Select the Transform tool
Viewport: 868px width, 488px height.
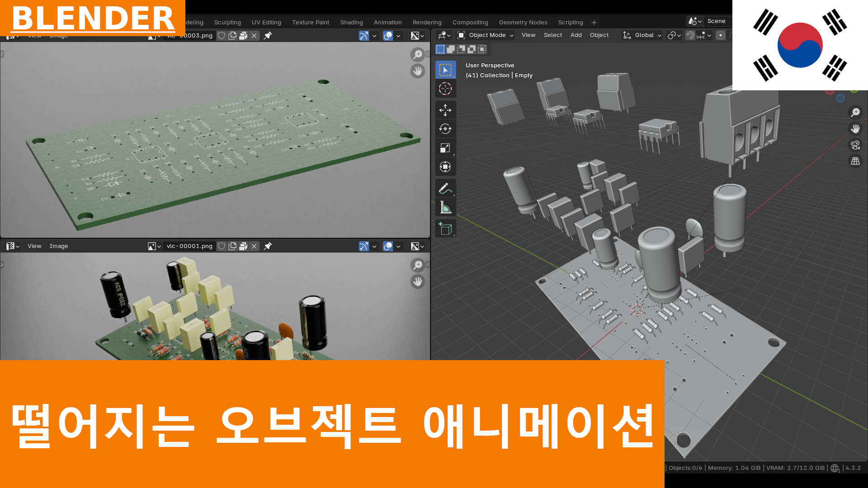pyautogui.click(x=445, y=167)
